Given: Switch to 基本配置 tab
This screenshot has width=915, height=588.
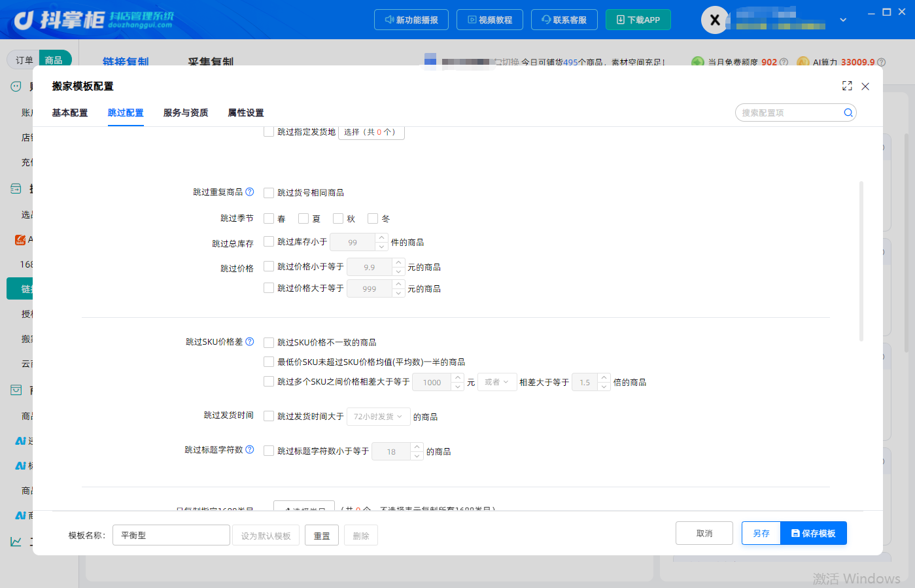Looking at the screenshot, I should click(x=70, y=112).
